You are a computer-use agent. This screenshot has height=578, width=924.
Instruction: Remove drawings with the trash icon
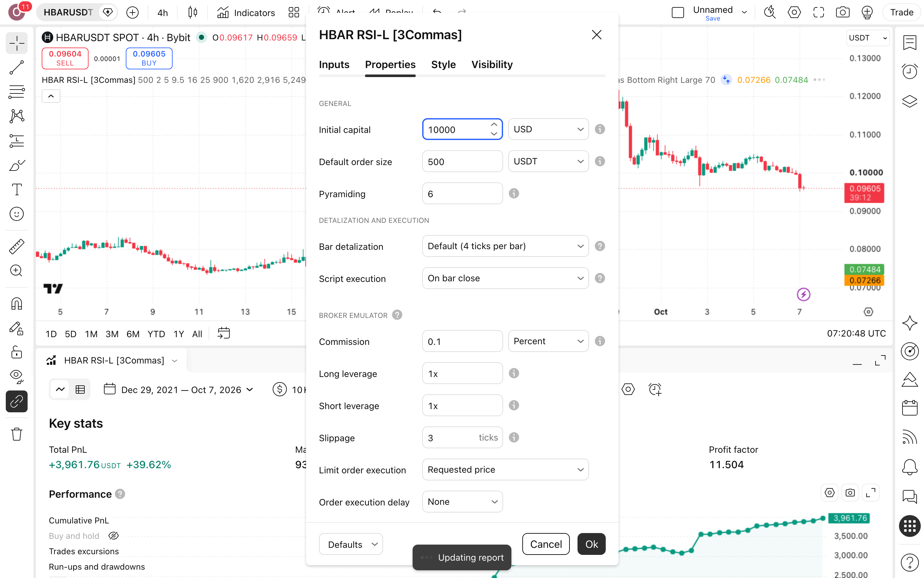(x=16, y=434)
